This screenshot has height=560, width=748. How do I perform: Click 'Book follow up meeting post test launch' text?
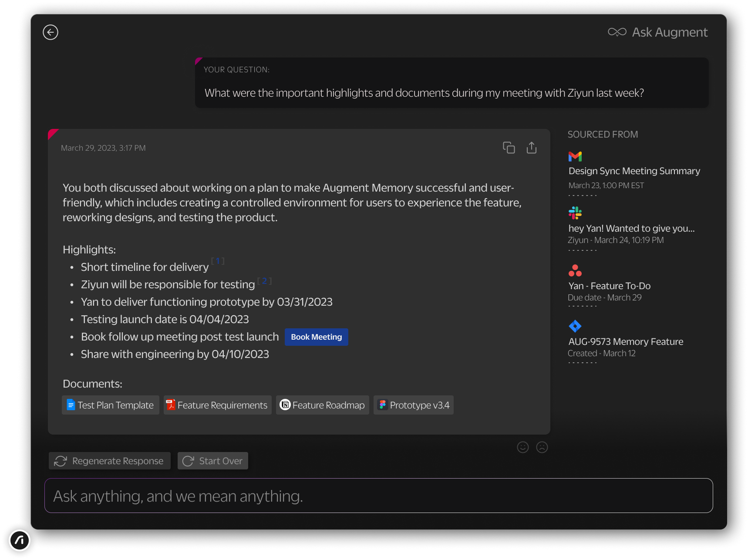pyautogui.click(x=180, y=337)
